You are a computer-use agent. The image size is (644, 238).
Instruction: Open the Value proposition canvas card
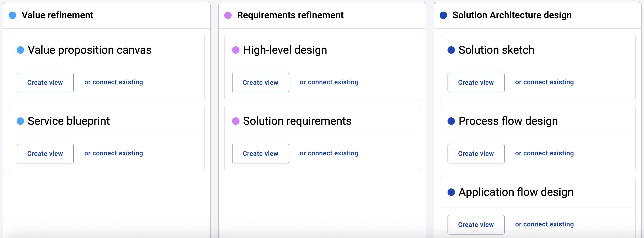coord(89,50)
